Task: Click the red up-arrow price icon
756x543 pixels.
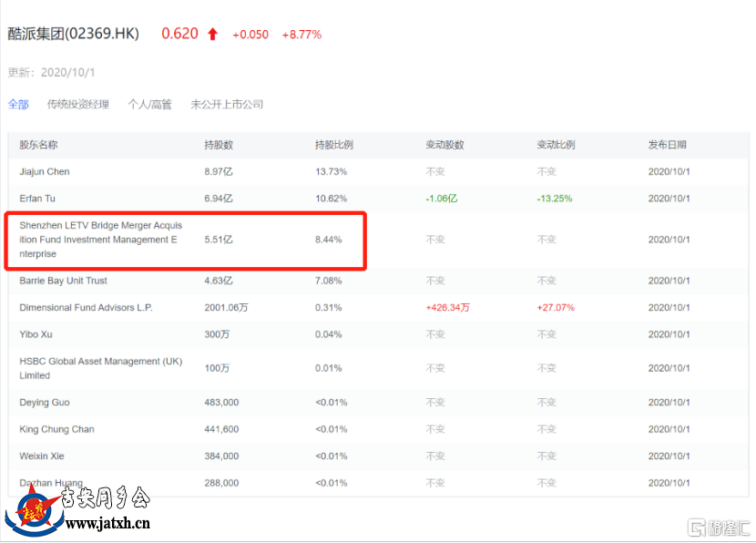Action: 212,34
